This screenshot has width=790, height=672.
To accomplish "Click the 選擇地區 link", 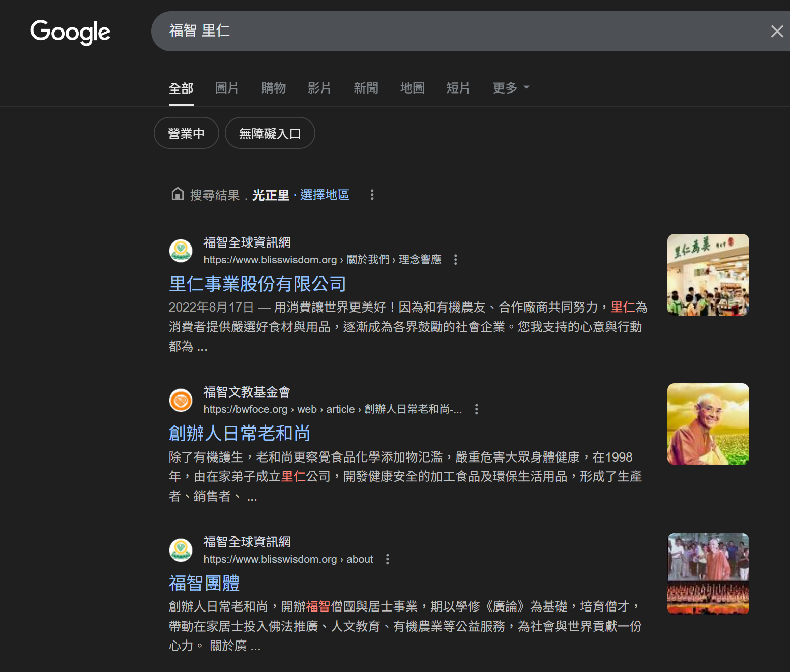I will click(325, 195).
